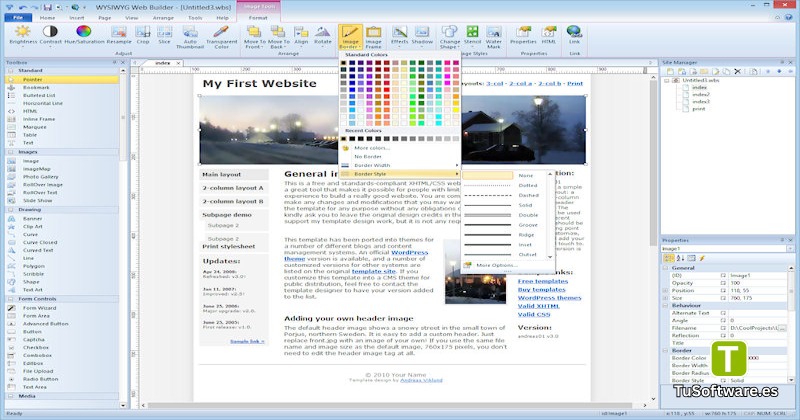Open the Effects gallery
The image size is (800, 420).
[399, 36]
